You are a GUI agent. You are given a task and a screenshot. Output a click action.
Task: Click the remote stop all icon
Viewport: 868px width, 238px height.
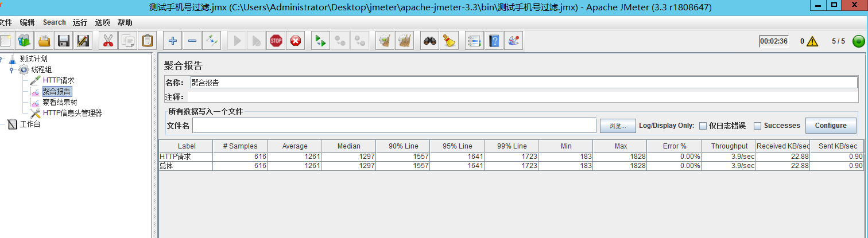[340, 41]
